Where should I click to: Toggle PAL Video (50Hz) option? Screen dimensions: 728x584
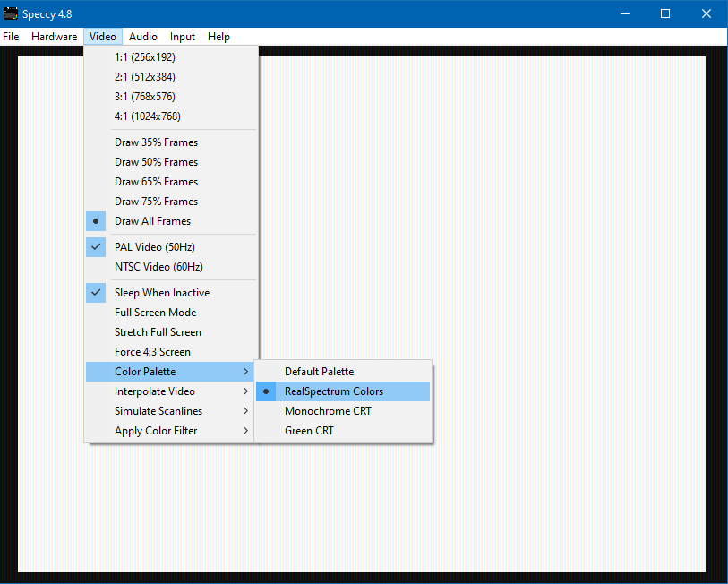171,247
